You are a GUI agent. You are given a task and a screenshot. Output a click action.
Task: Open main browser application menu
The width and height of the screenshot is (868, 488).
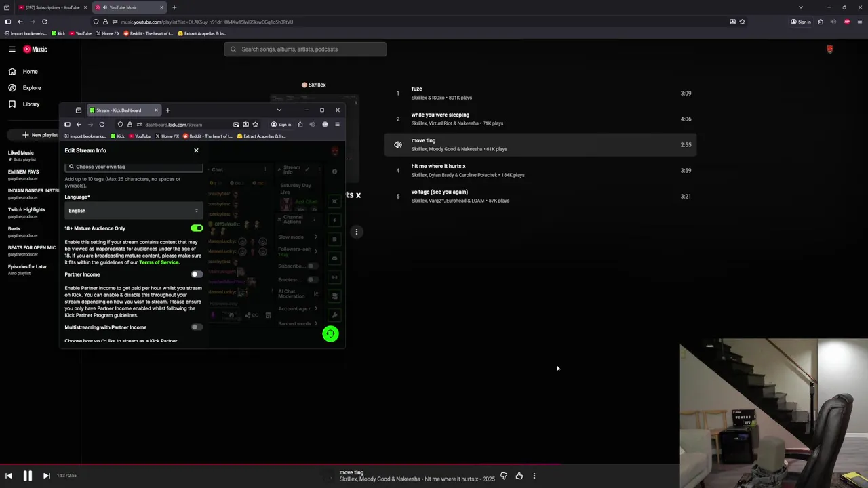coord(859,22)
